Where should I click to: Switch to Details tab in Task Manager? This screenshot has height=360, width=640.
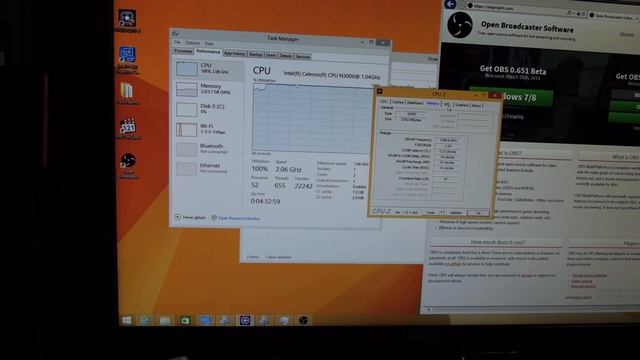click(286, 56)
